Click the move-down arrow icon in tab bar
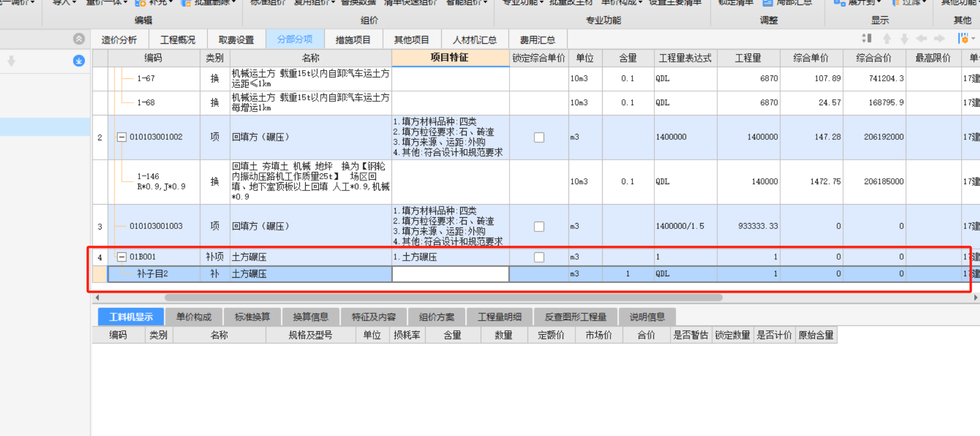This screenshot has height=436, width=980. [904, 38]
